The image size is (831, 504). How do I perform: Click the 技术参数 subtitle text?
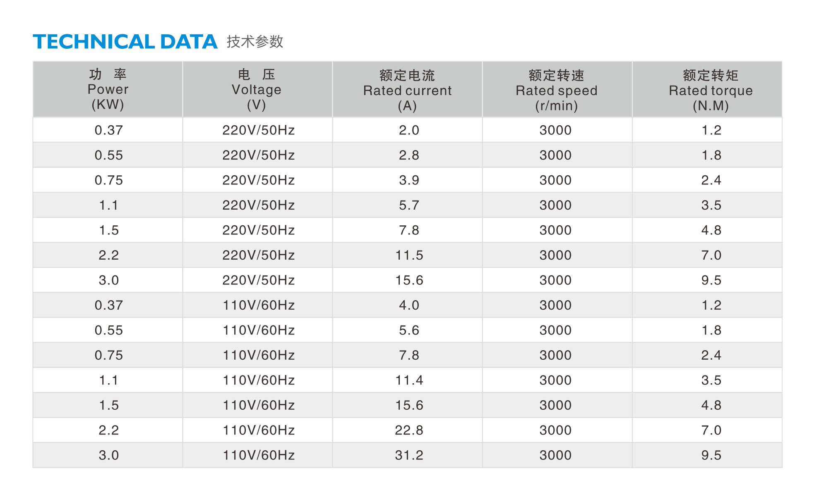pyautogui.click(x=255, y=42)
